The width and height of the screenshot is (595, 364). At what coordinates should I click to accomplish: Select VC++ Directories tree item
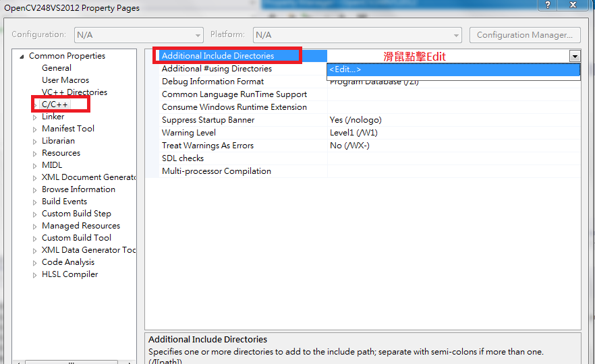click(x=74, y=92)
